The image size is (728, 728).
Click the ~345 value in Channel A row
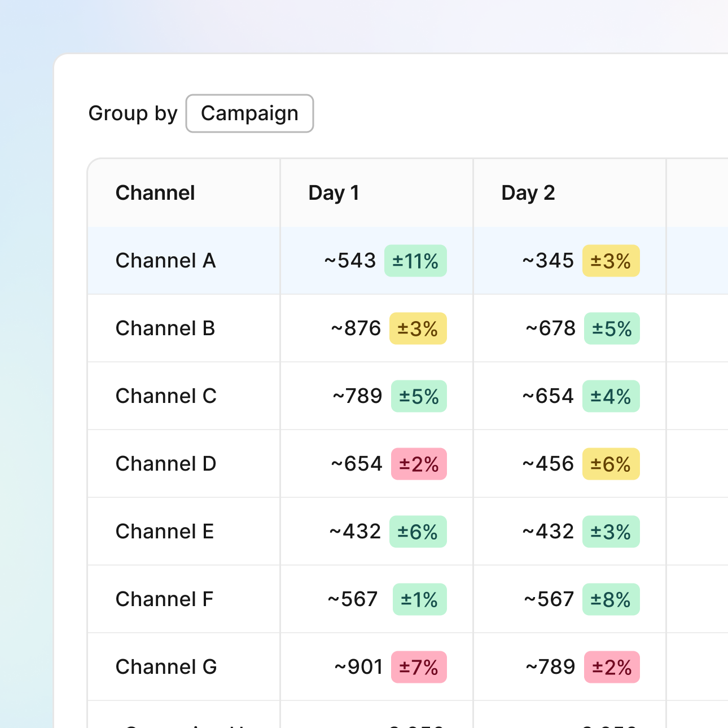[x=548, y=261]
